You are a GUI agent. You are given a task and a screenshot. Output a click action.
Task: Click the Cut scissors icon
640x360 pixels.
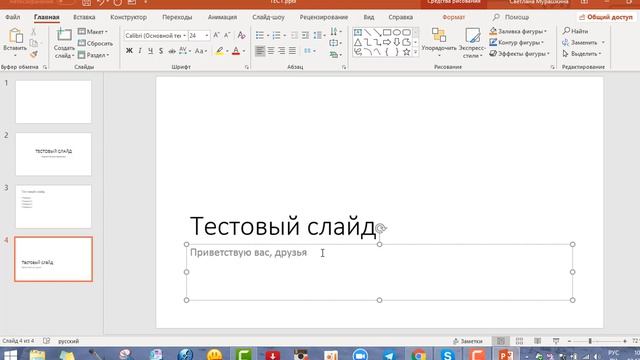33,32
